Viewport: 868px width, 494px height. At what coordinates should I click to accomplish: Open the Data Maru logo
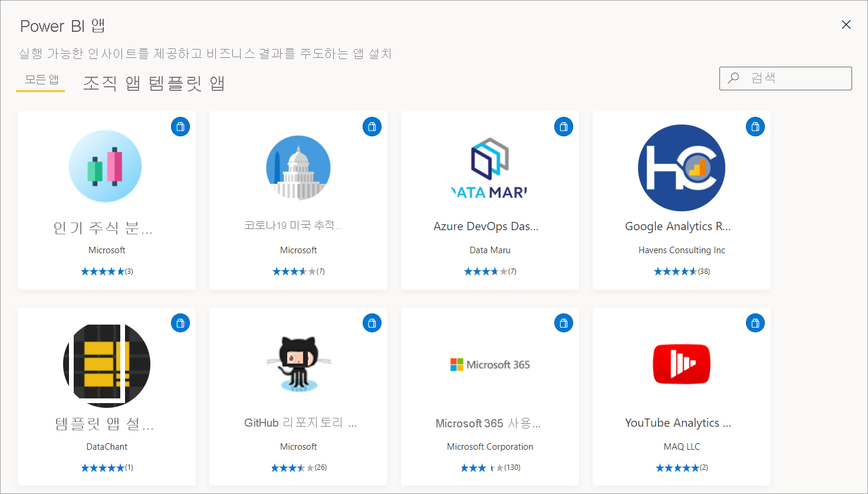490,168
